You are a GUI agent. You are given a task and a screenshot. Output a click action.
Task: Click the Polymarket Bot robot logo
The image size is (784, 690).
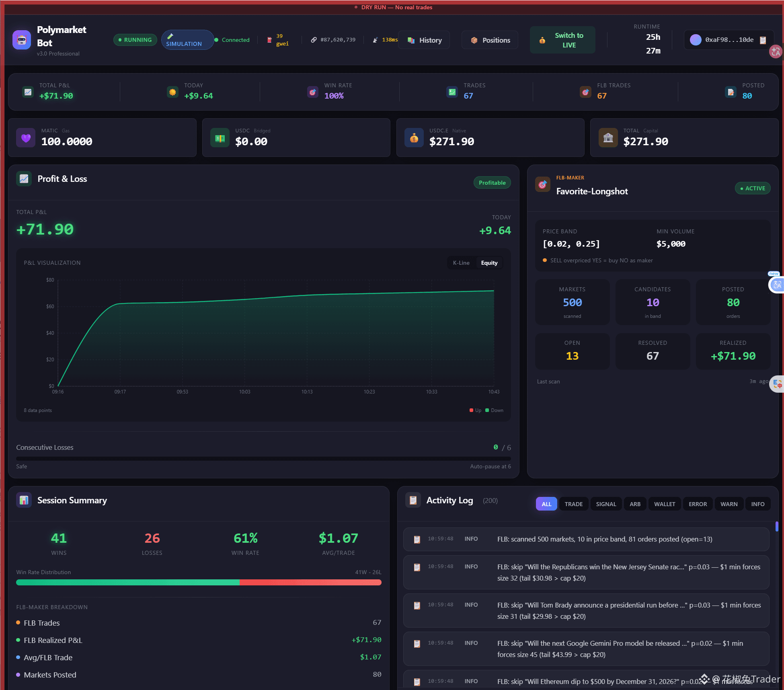click(22, 40)
